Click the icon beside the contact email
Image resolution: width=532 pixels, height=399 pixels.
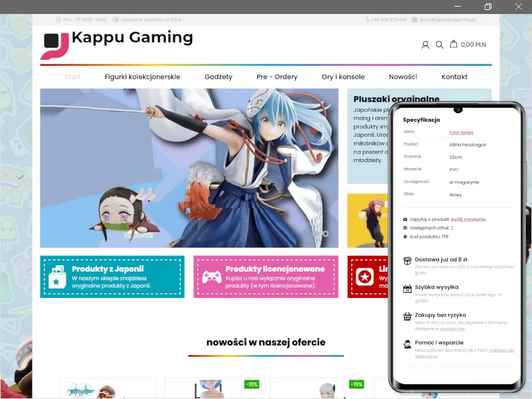click(414, 20)
